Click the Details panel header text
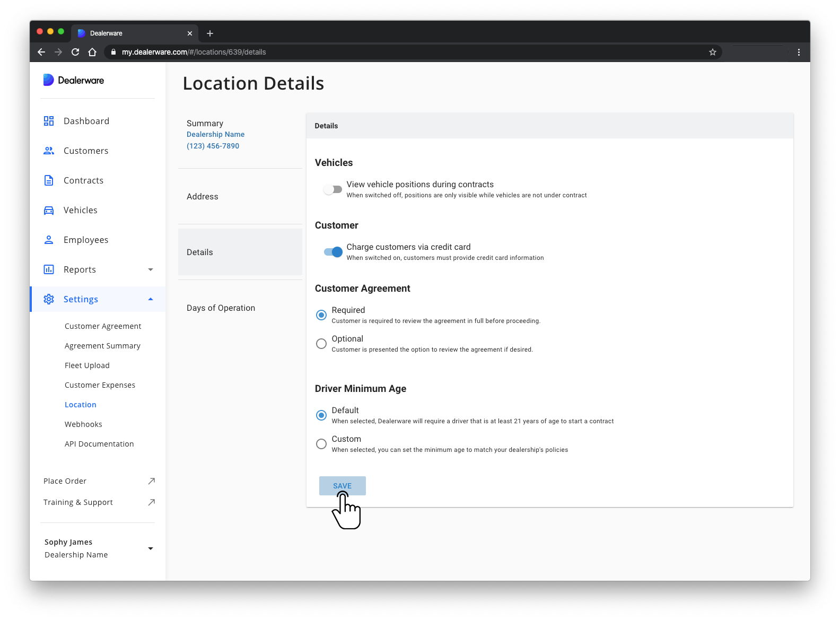 click(x=326, y=126)
